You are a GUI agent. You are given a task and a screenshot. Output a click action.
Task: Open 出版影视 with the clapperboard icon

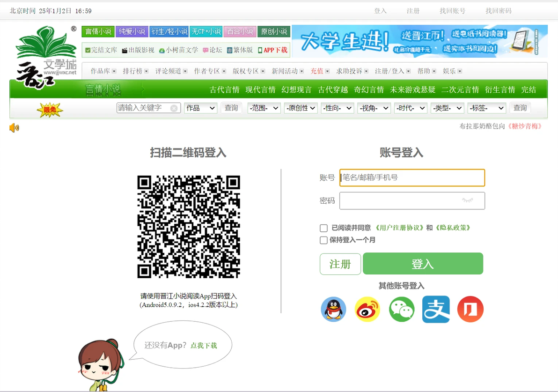pos(138,50)
